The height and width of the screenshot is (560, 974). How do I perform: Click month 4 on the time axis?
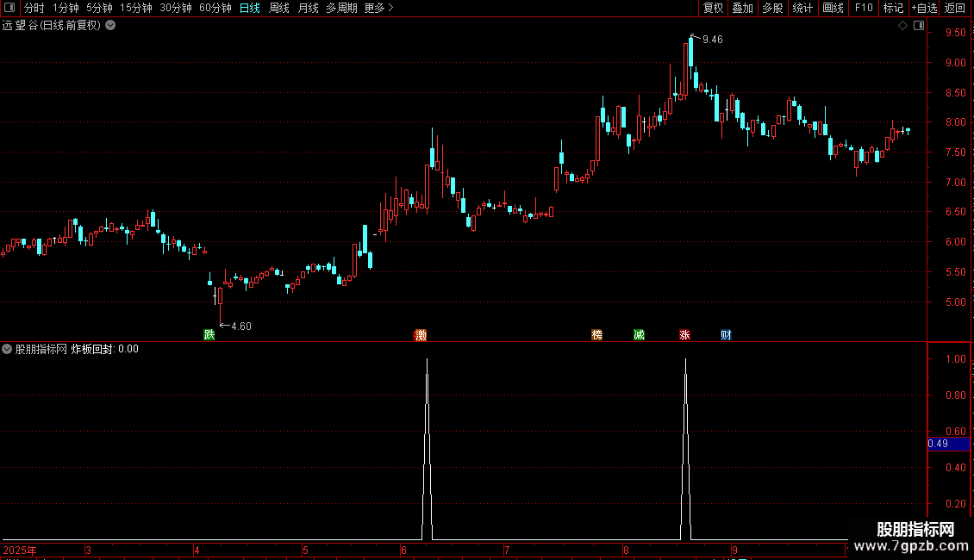click(x=197, y=550)
